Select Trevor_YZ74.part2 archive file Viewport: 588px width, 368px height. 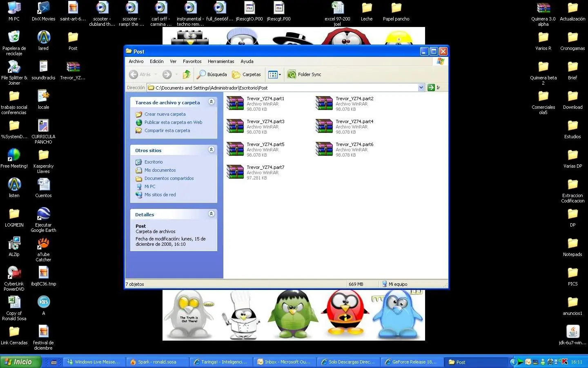[x=345, y=104]
